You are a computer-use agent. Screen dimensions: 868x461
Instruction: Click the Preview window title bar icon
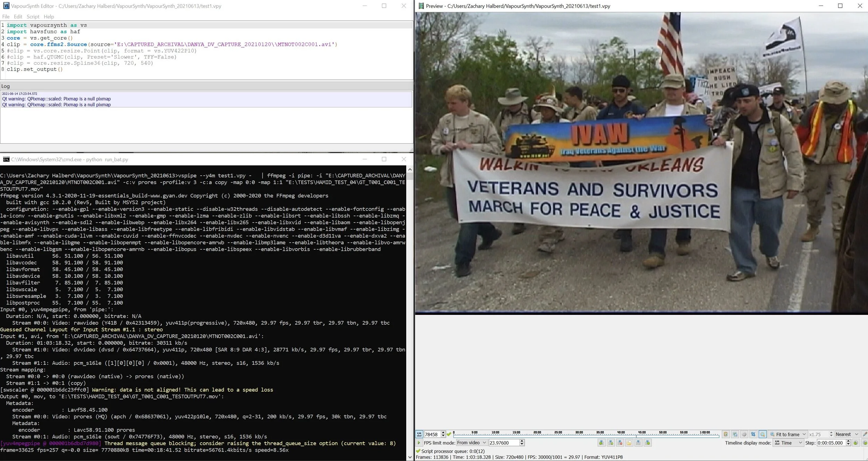(x=421, y=6)
